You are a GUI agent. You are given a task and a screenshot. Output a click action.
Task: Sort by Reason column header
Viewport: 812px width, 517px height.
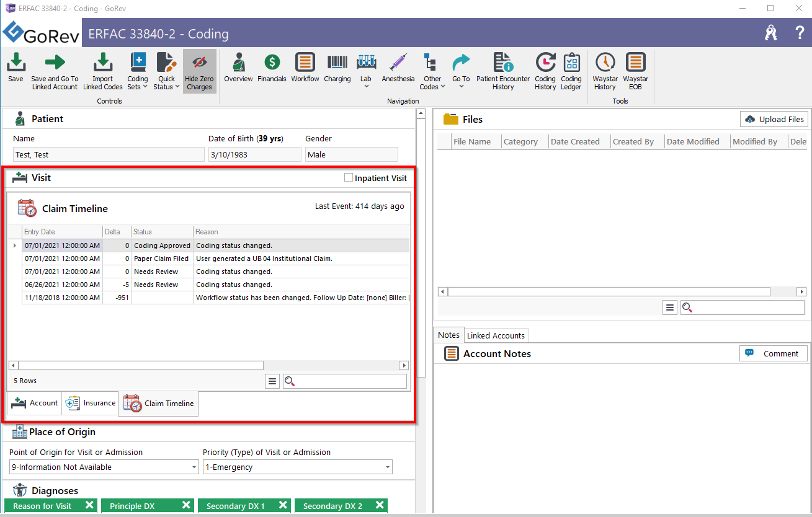[x=301, y=232]
